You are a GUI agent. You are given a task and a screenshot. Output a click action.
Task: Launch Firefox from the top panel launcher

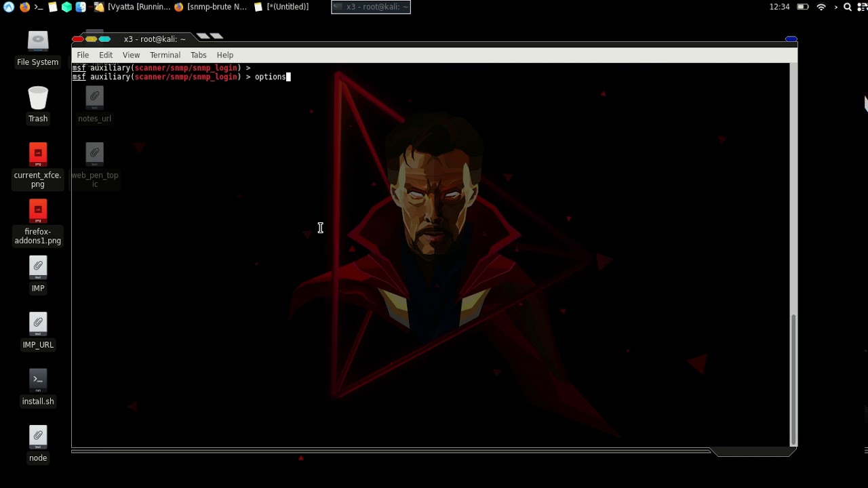[x=24, y=7]
